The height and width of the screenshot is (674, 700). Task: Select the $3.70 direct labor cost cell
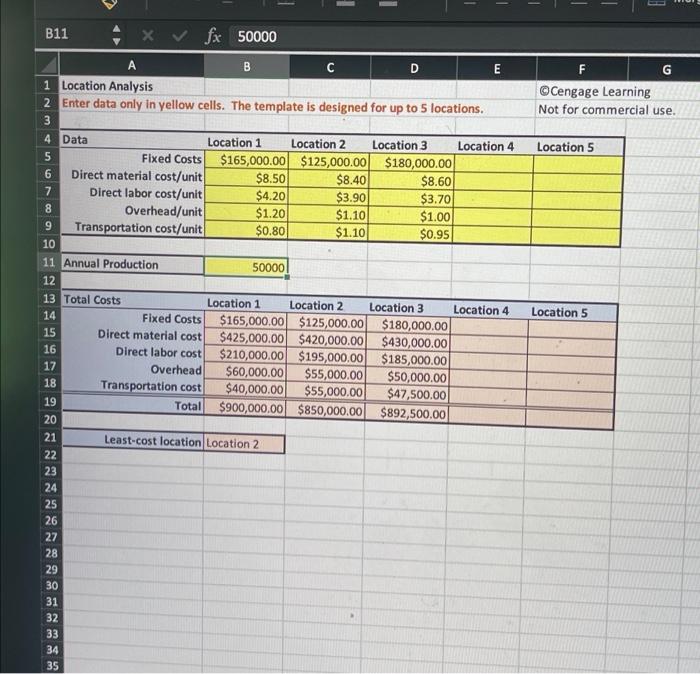(x=411, y=199)
